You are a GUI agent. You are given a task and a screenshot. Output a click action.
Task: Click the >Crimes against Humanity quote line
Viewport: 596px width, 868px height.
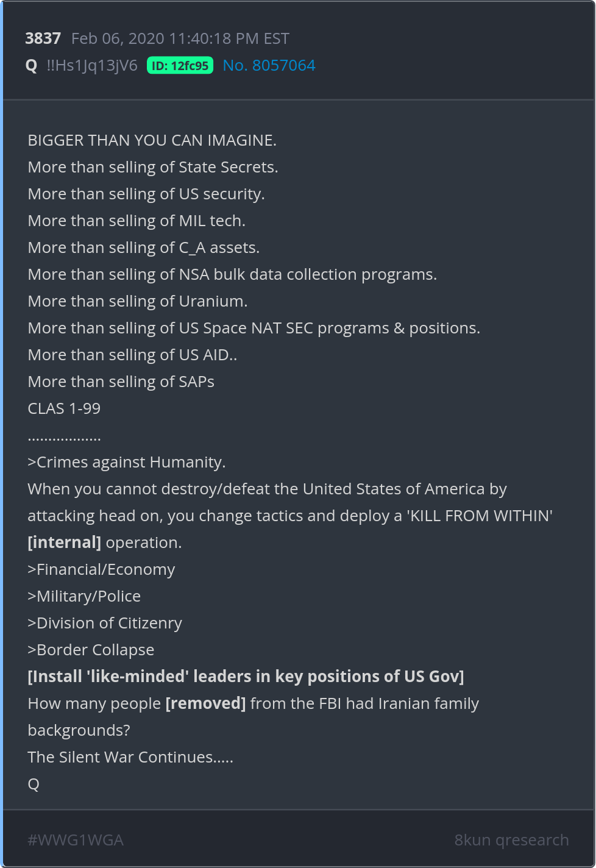pyautogui.click(x=127, y=462)
